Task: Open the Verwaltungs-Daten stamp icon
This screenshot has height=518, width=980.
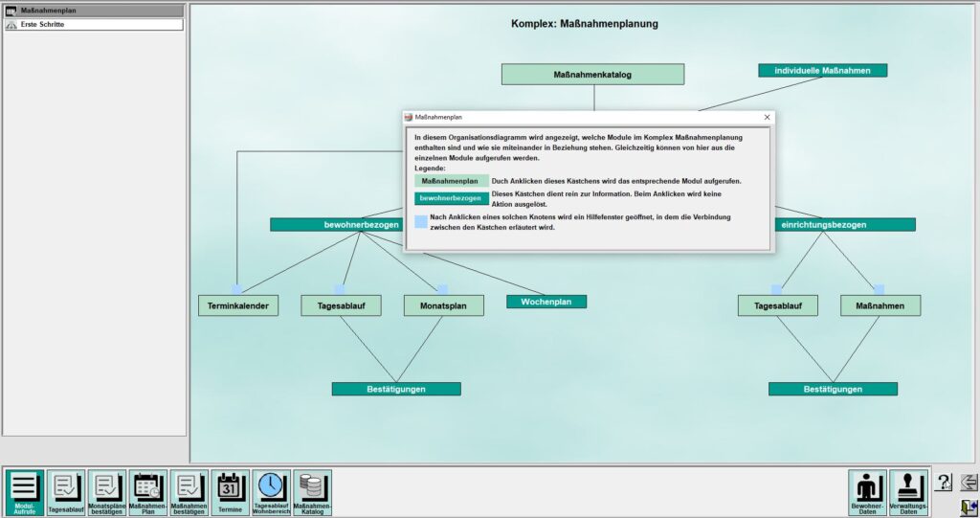Action: click(x=908, y=492)
